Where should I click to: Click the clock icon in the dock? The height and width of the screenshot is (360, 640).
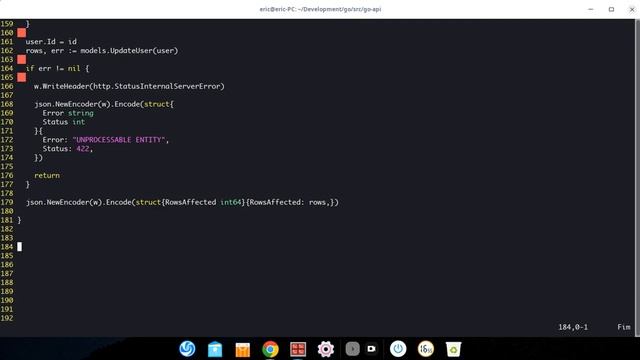pyautogui.click(x=426, y=349)
